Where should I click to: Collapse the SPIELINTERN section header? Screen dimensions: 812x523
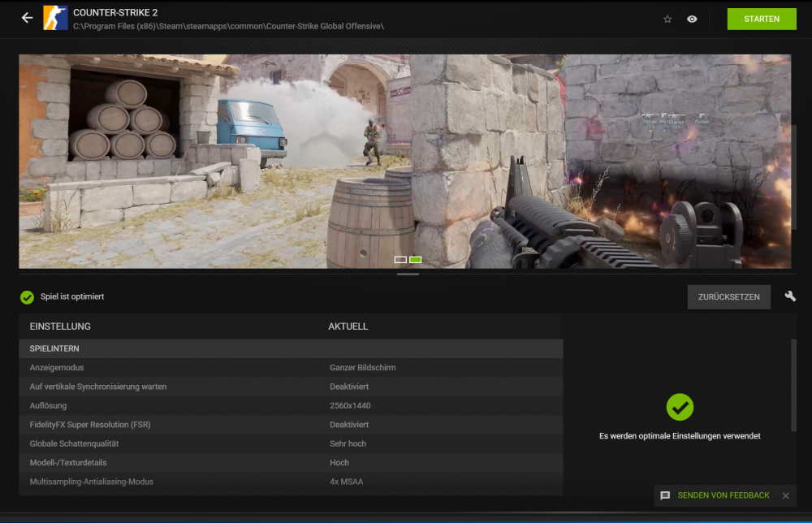tap(291, 348)
